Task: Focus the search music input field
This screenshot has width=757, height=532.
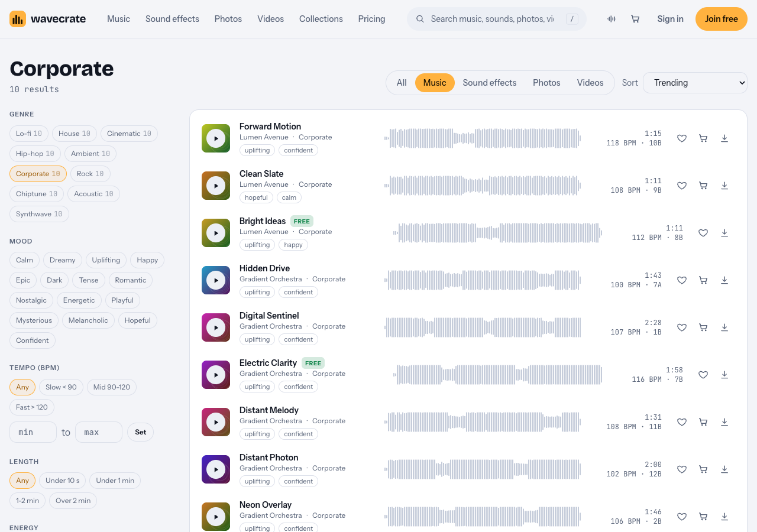Action: 493,19
